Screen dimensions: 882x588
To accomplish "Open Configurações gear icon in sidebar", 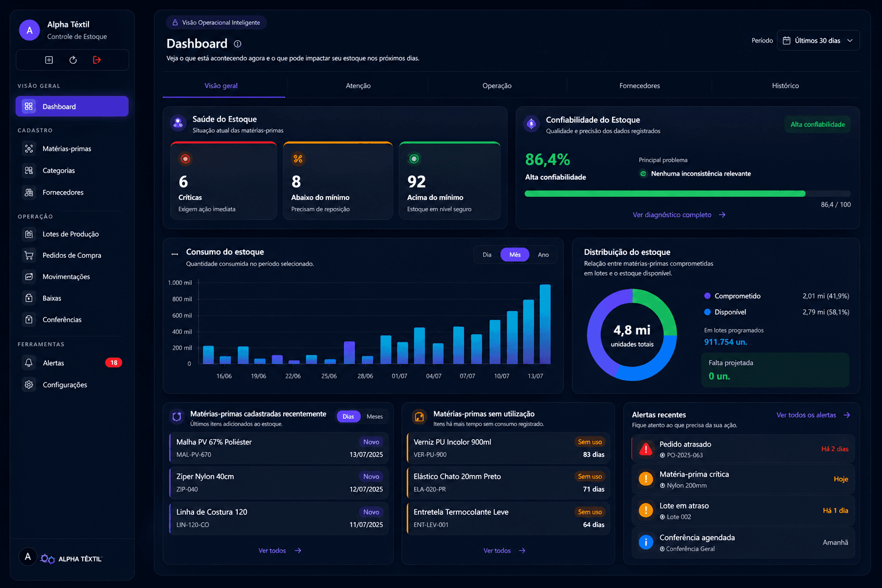I will point(29,385).
